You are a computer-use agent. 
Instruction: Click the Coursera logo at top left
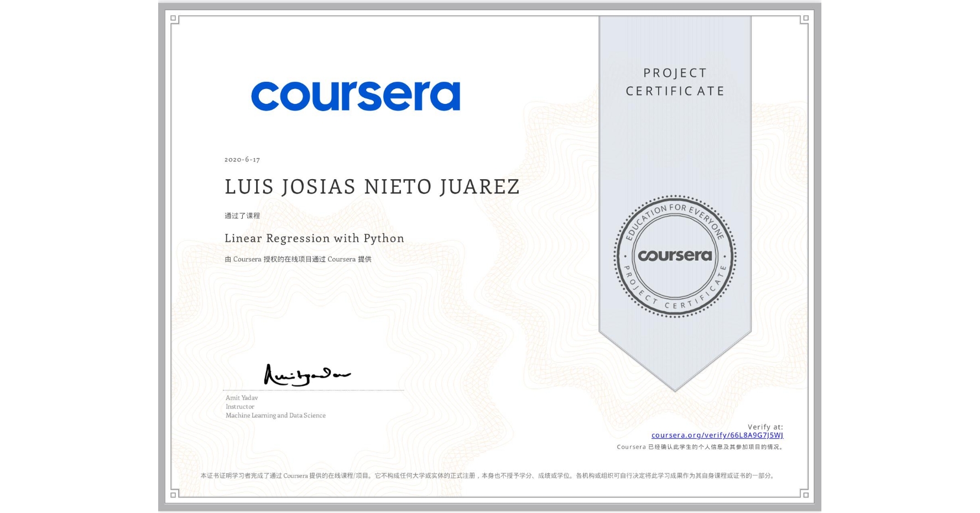tap(357, 95)
